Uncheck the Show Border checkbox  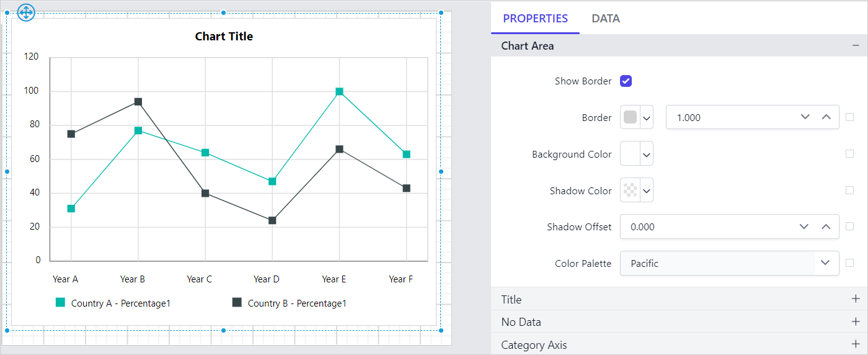coord(626,81)
